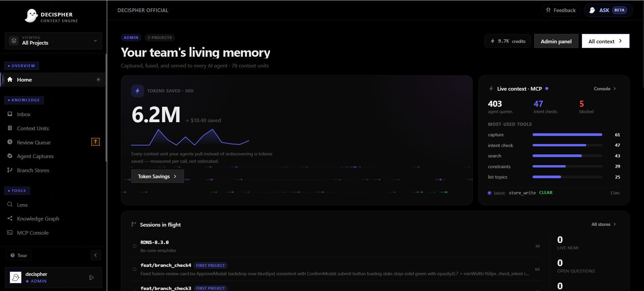Click the chevron next to Console
Viewport: 644px width, 291px height.
tap(615, 89)
